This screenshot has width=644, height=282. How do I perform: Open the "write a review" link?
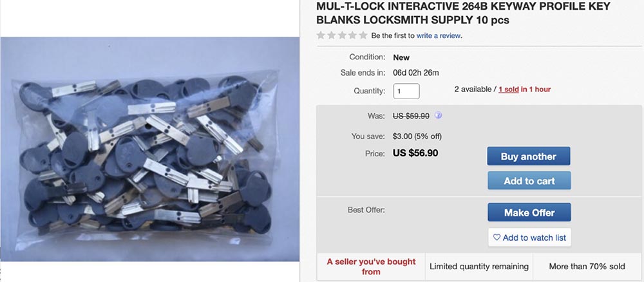click(439, 35)
